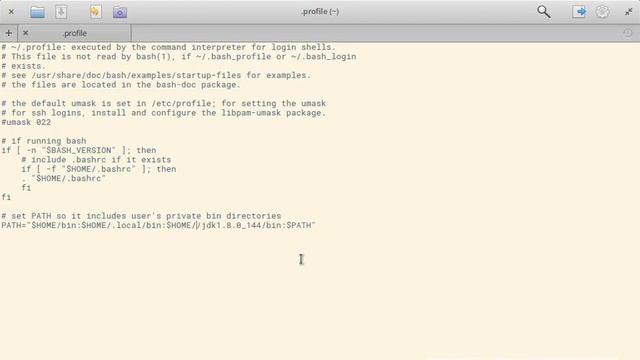This screenshot has height=360, width=640.
Task: Open the find magnifier icon
Action: pos(543,11)
